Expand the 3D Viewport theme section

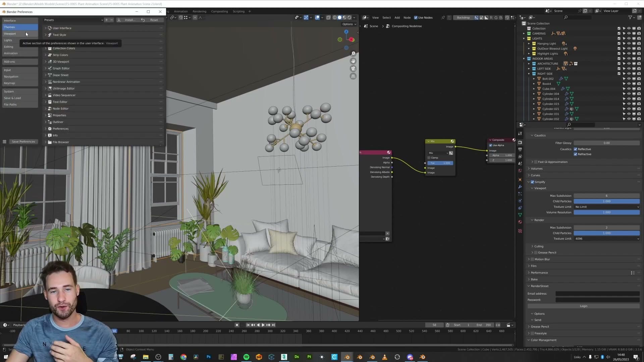[46, 62]
